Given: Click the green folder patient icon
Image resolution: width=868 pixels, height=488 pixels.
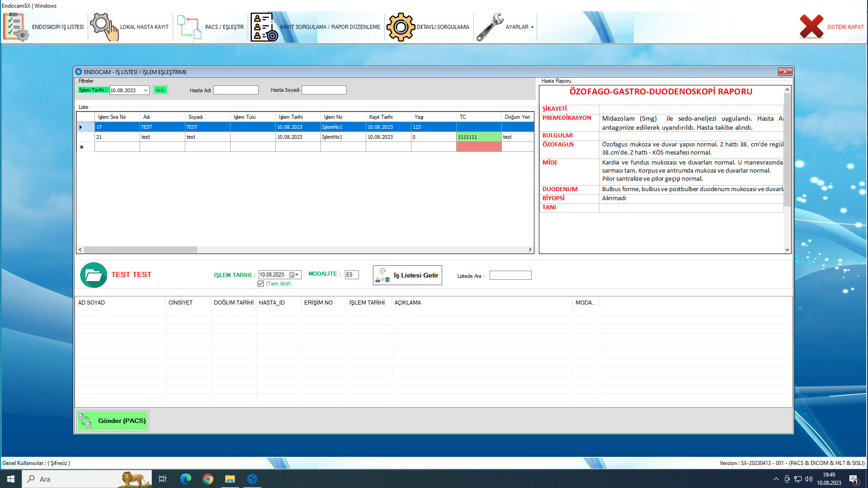Looking at the screenshot, I should pos(94,275).
